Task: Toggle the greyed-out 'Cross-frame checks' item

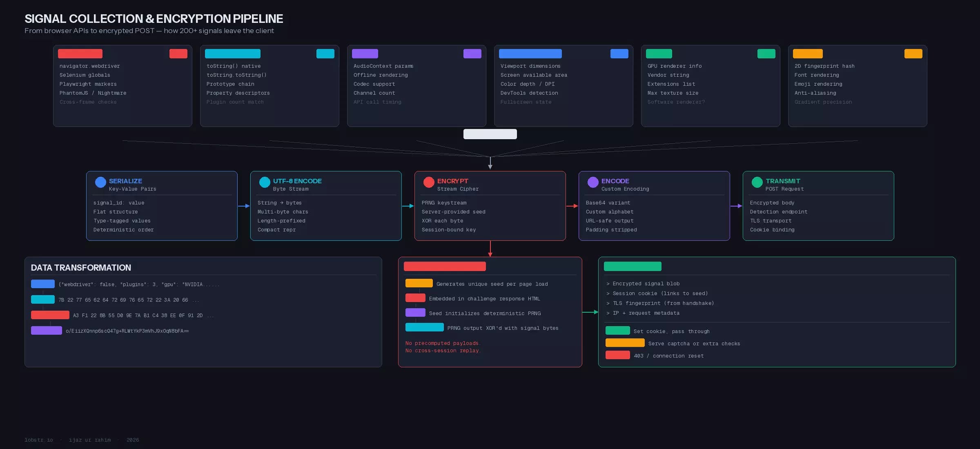Action: [x=88, y=102]
